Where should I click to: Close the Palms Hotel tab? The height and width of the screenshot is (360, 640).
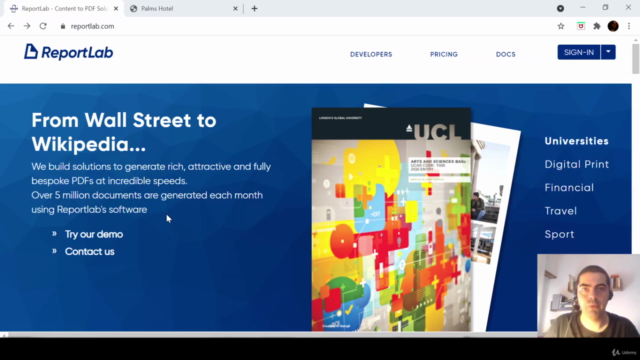pos(235,9)
